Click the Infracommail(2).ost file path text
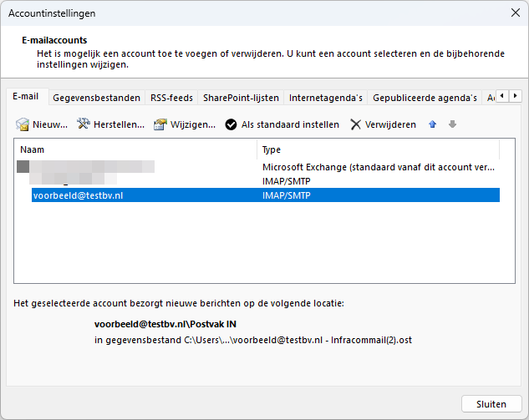The height and width of the screenshot is (420, 529). coord(253,340)
